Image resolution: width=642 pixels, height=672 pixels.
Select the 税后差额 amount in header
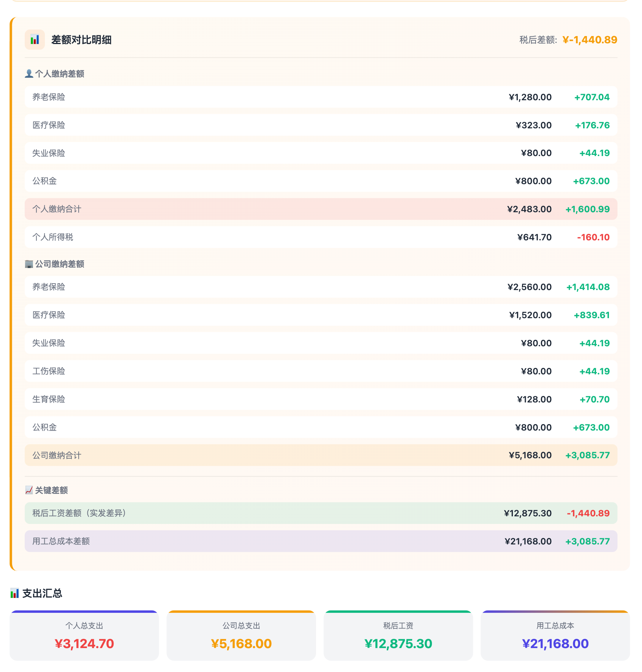590,40
